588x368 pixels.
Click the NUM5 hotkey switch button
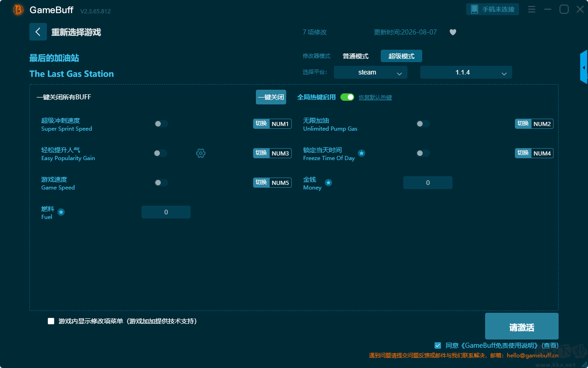click(272, 183)
